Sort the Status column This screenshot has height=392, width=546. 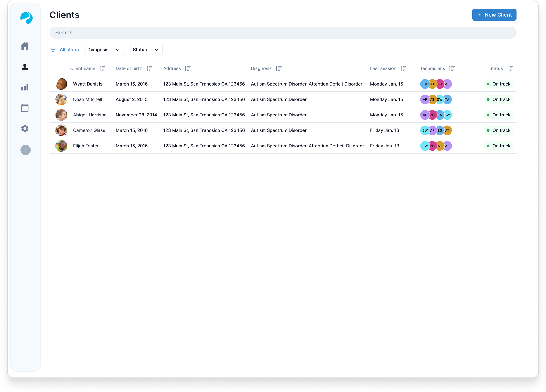pyautogui.click(x=510, y=68)
